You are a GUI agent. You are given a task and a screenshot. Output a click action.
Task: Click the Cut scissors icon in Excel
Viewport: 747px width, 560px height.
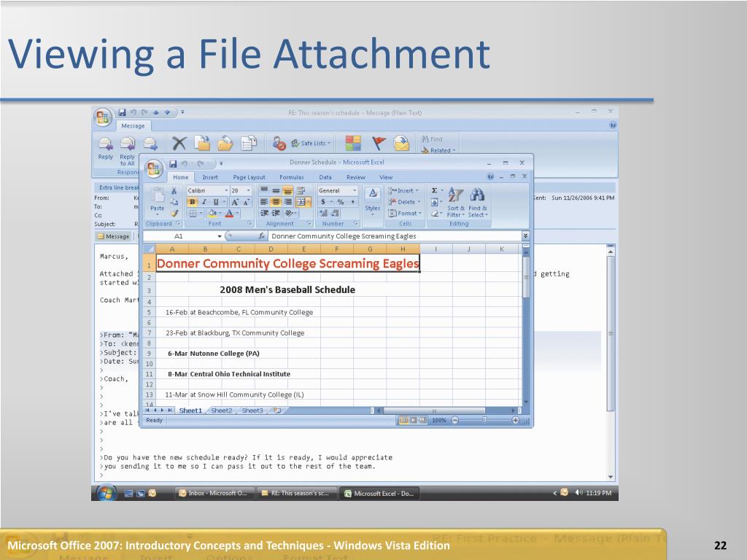pyautogui.click(x=174, y=190)
